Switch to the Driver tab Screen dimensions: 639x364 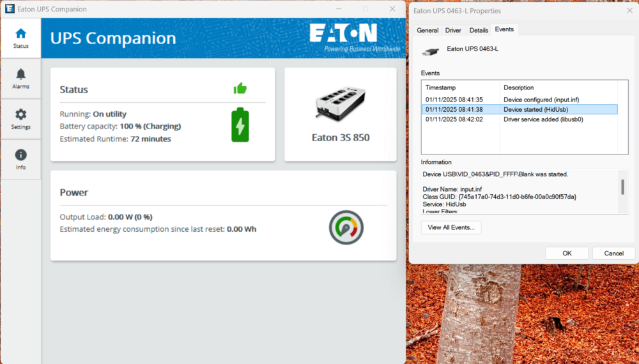coord(453,30)
